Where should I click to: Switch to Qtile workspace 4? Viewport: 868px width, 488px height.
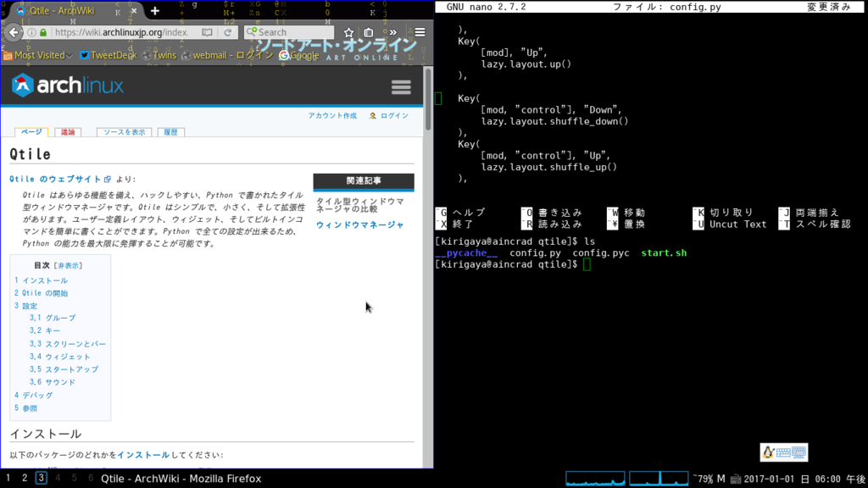point(58,478)
